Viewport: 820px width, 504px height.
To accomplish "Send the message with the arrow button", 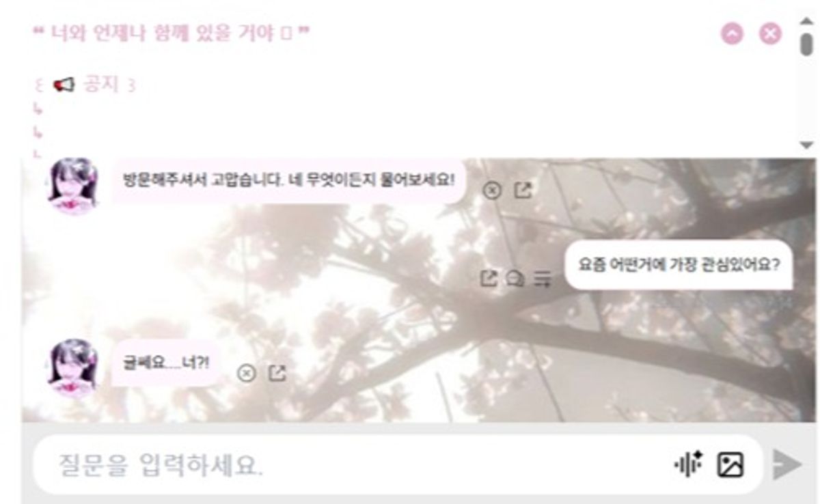I will 787,465.
